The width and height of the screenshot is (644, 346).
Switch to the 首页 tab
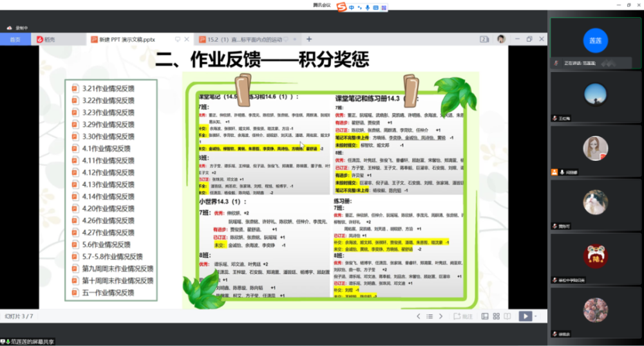pos(15,39)
